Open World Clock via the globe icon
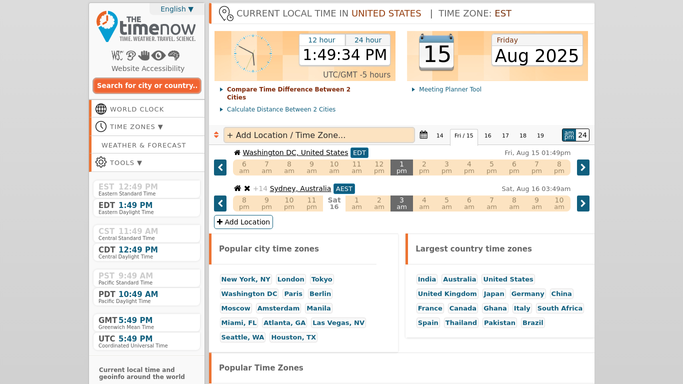The image size is (683, 384). click(101, 109)
